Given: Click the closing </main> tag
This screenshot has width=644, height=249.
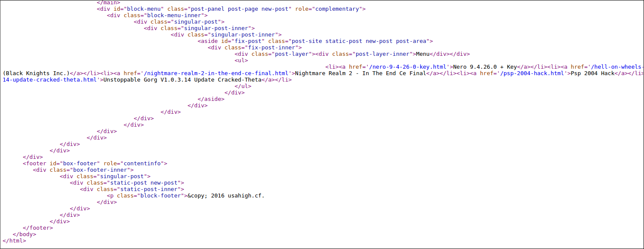Looking at the screenshot, I should pos(108,3).
